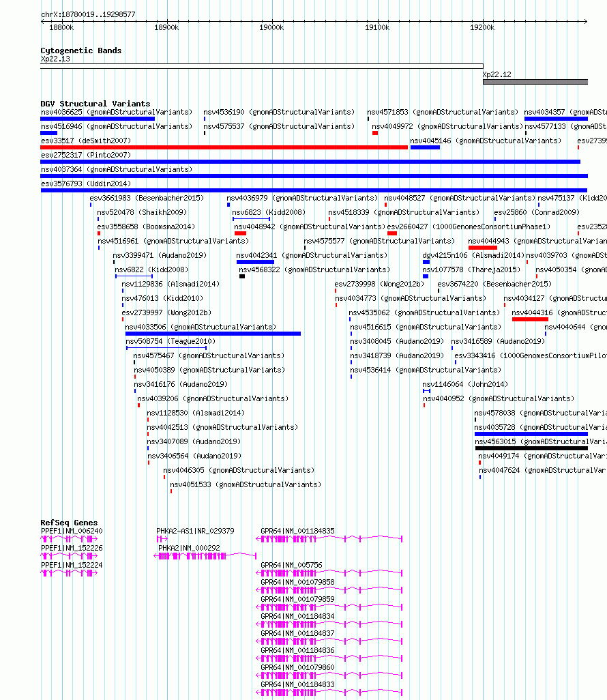Select the long red esv33517 deletion bar

click(224, 147)
